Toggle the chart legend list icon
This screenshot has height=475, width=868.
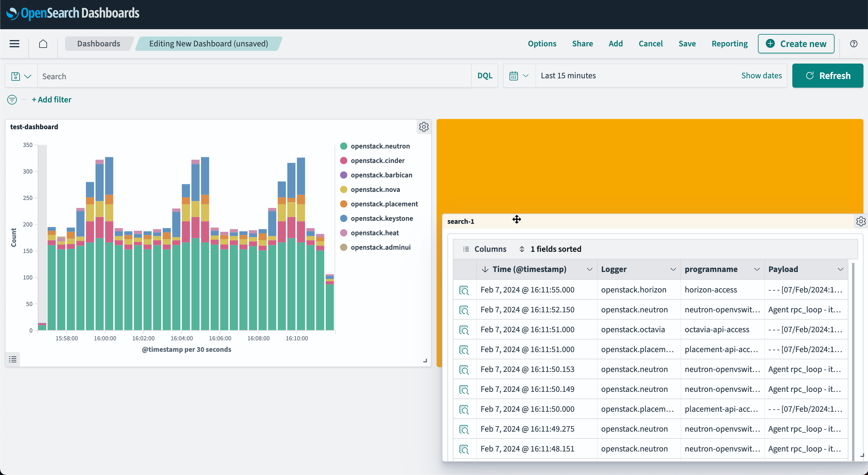coord(12,359)
